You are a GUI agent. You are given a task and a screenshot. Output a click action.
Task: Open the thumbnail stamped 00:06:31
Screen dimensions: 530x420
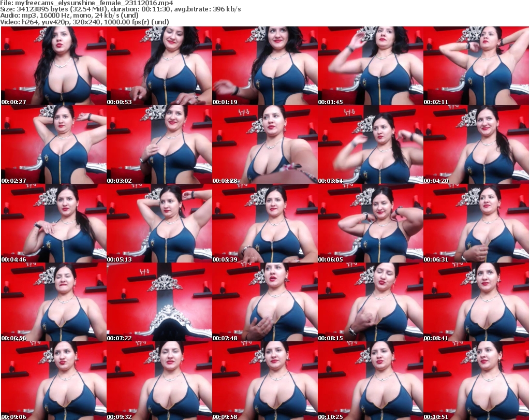(x=476, y=223)
